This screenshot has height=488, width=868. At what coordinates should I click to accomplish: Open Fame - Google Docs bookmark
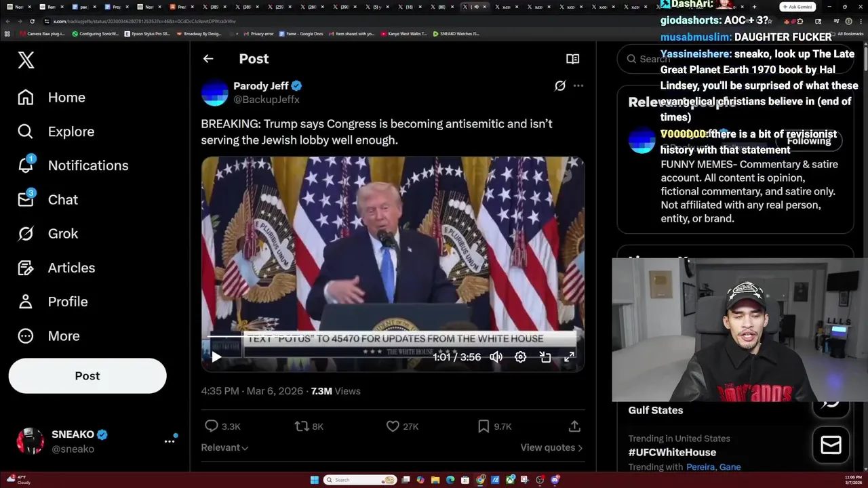point(300,33)
